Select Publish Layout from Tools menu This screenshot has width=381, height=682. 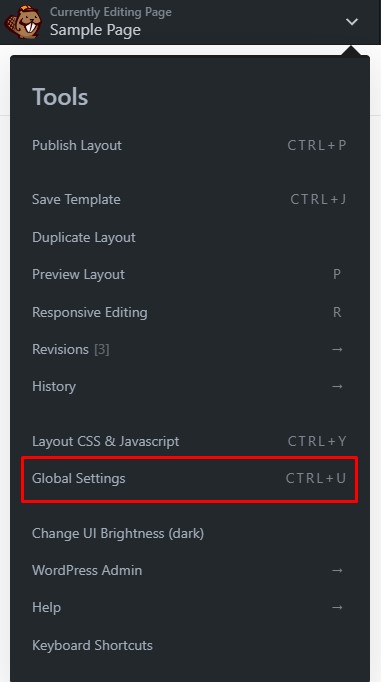[190, 145]
